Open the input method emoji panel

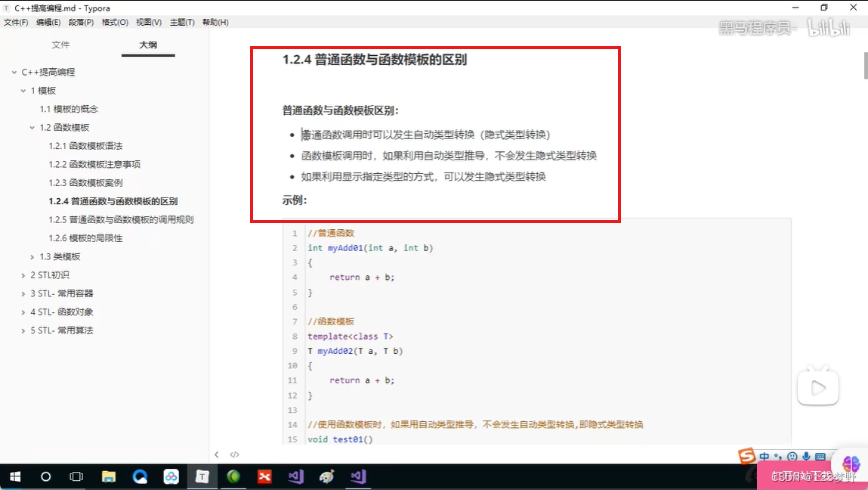coord(792,456)
